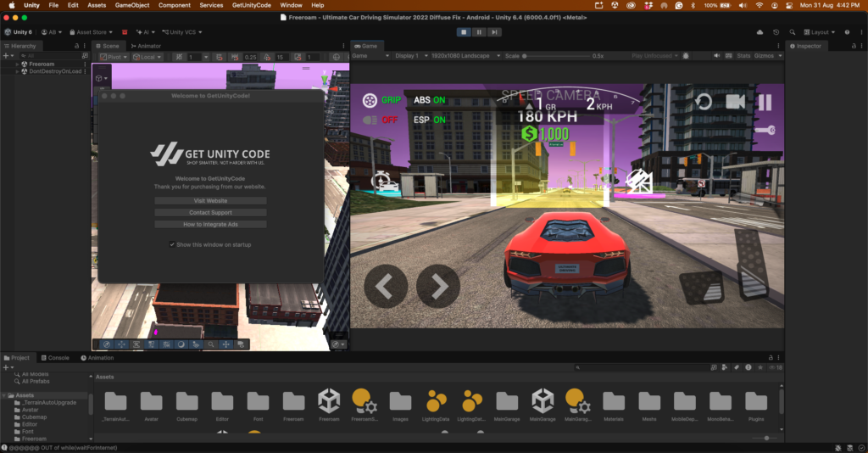This screenshot has width=868, height=453.
Task: Toggle Show this window on startup checkbox
Action: coord(172,244)
